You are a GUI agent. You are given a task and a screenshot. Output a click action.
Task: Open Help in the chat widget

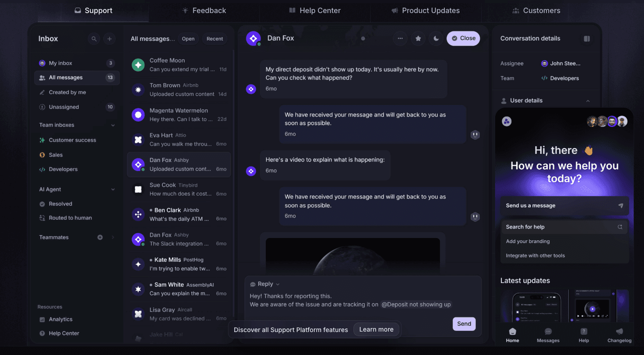pyautogui.click(x=583, y=335)
